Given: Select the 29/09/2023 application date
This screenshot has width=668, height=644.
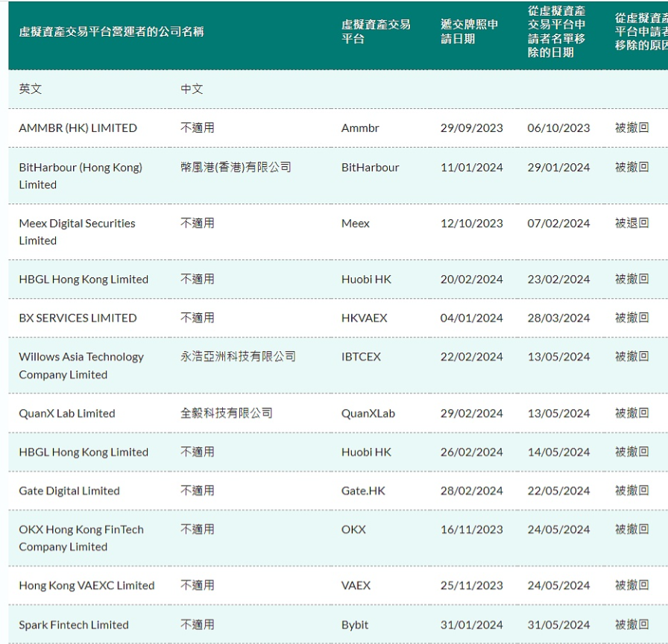Looking at the screenshot, I should (471, 128).
